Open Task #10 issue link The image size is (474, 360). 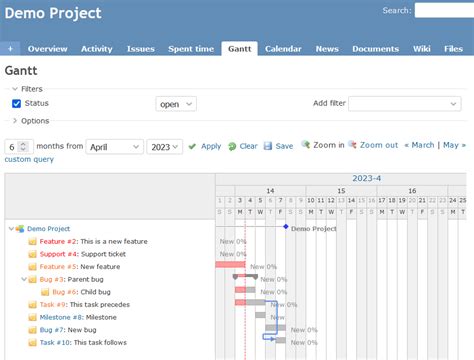(x=55, y=342)
